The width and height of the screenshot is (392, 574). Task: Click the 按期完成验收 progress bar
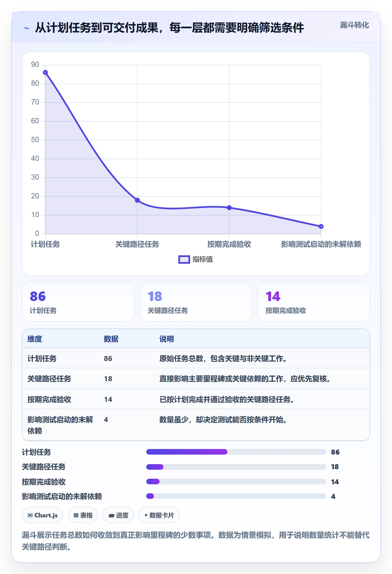tap(236, 482)
